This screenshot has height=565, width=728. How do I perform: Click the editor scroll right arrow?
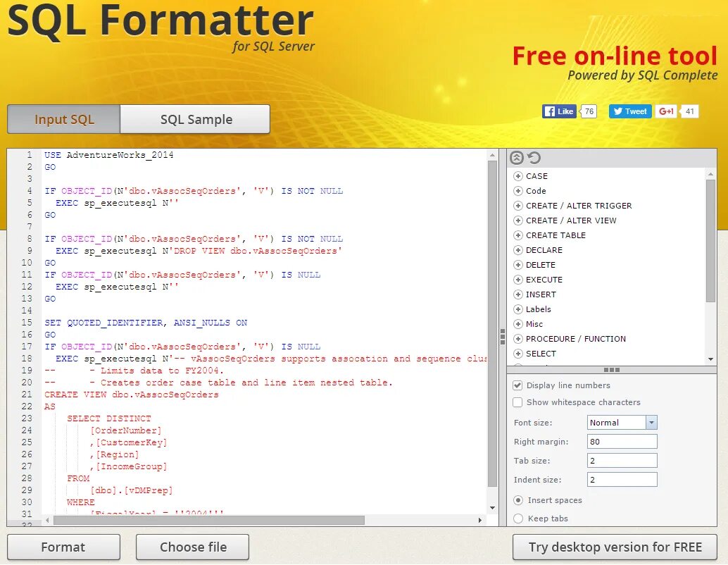click(480, 521)
